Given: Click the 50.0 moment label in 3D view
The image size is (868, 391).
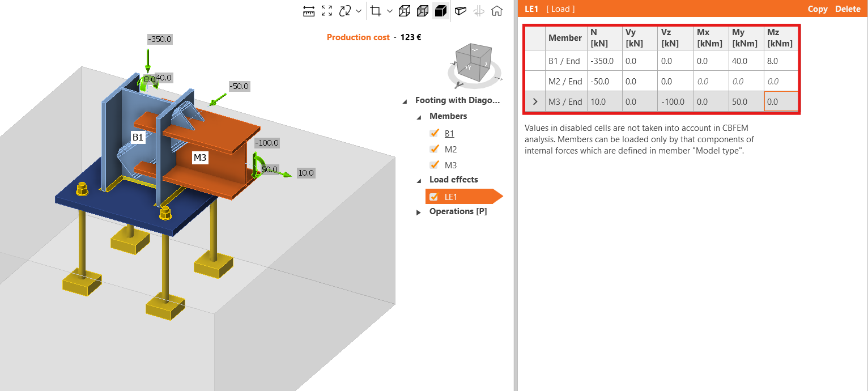Looking at the screenshot, I should [x=270, y=169].
